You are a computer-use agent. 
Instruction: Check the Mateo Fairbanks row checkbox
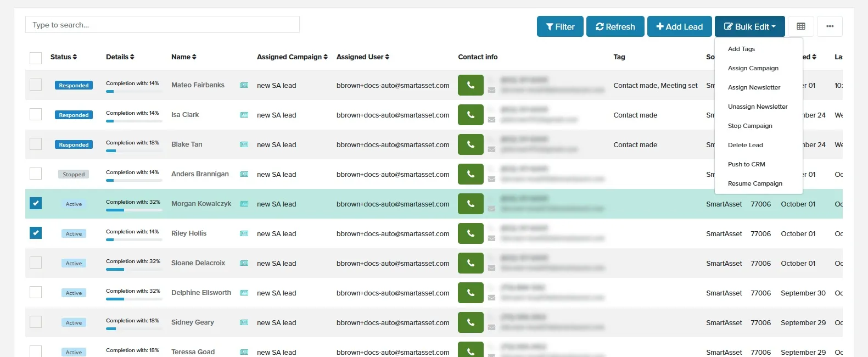click(36, 85)
